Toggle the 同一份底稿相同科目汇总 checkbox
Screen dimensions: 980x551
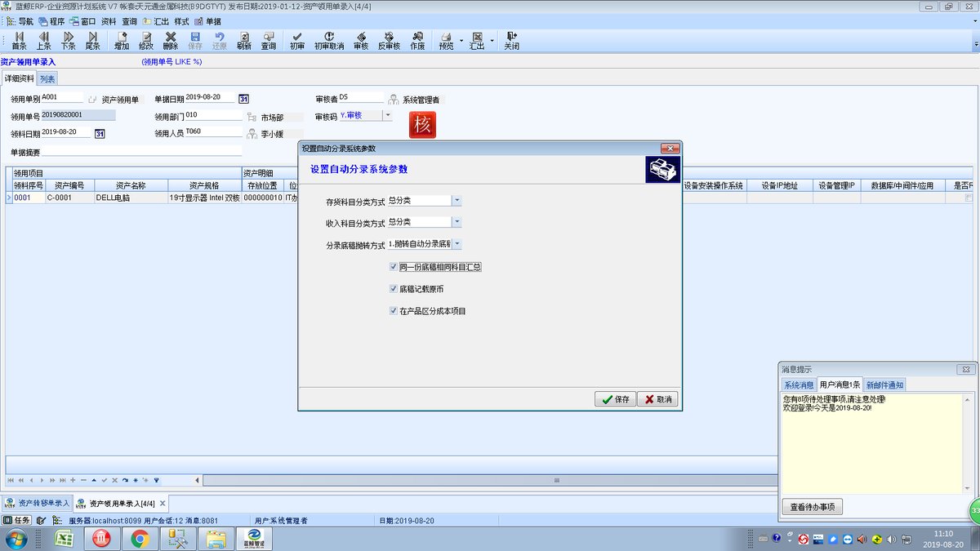[394, 267]
